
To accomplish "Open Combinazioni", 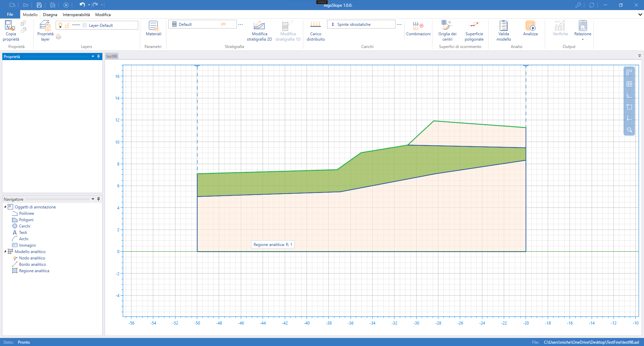I will pos(418,29).
